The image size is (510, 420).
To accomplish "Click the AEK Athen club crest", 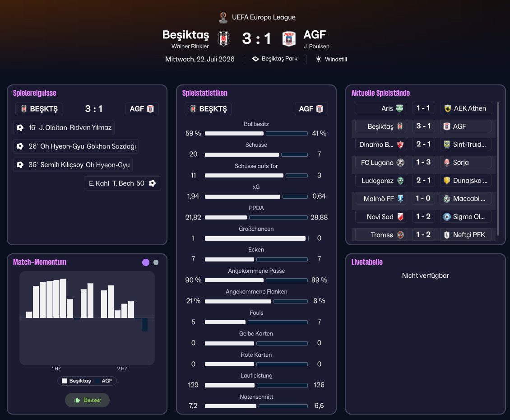I will click(448, 108).
